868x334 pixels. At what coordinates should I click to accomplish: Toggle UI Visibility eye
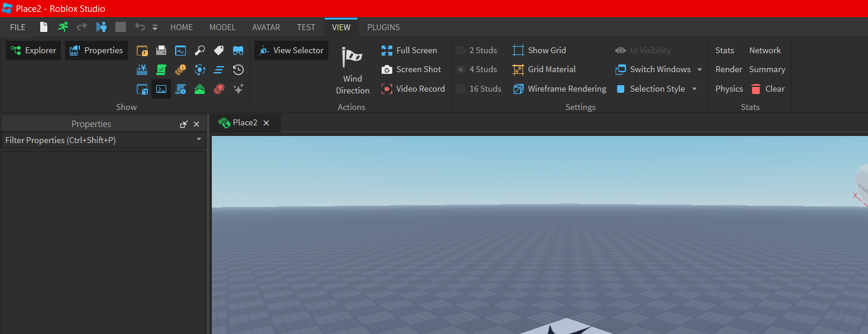(643, 51)
